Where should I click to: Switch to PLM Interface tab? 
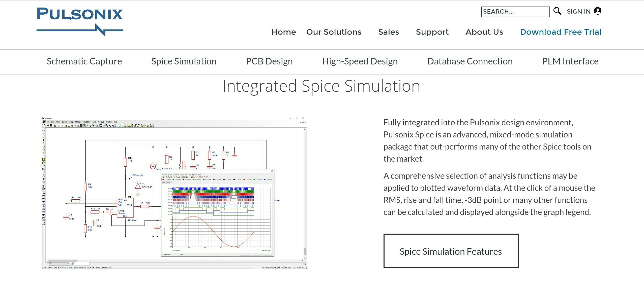tap(570, 61)
